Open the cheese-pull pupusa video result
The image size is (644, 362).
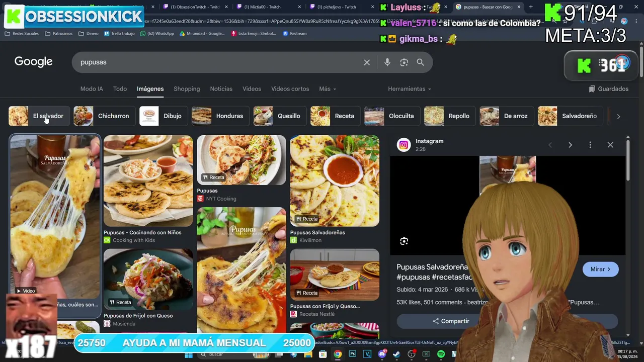coord(55,216)
